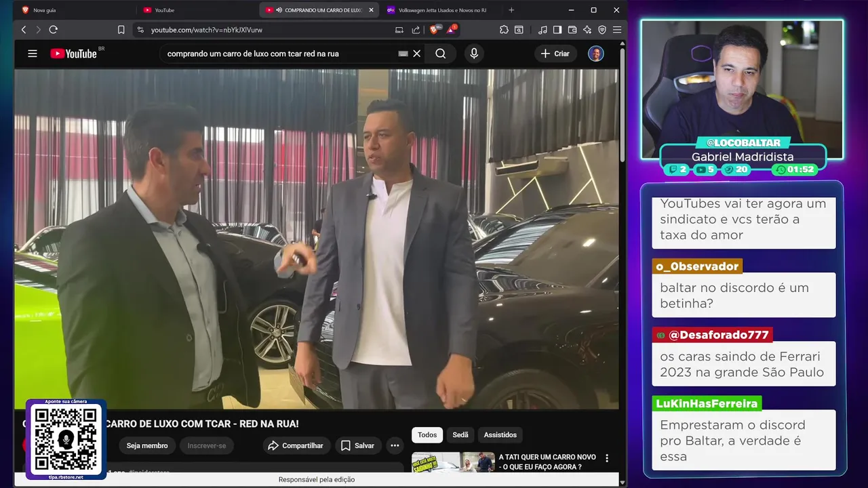Image resolution: width=868 pixels, height=488 pixels.
Task: Open more actions ellipsis under video
Action: pyautogui.click(x=395, y=445)
